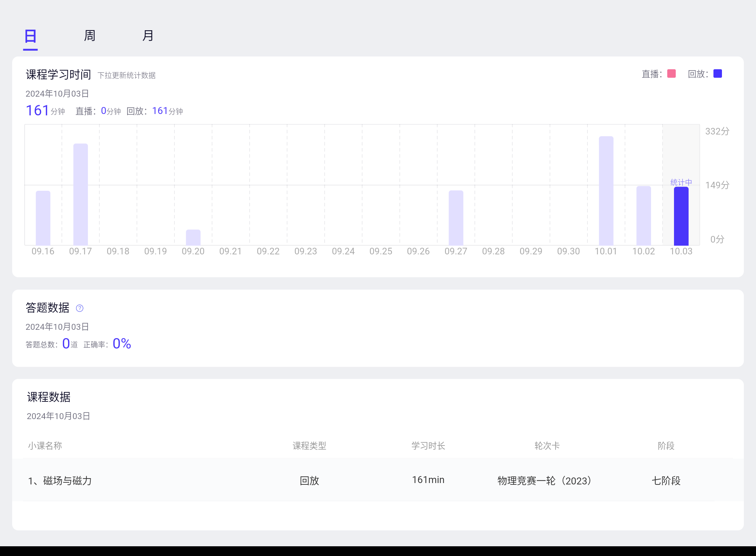Open the 答题数据 help question-mark icon
Screen dimensions: 756x556
point(80,308)
